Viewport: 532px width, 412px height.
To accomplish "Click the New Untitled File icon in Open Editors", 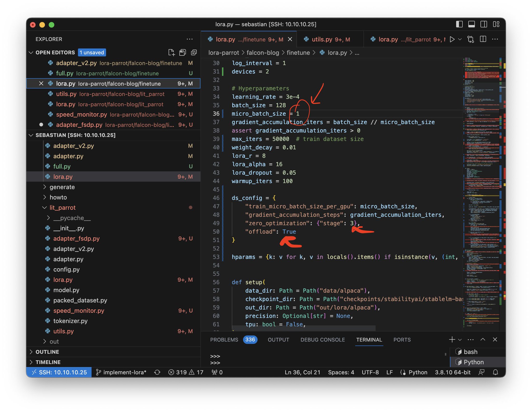I will pos(171,52).
